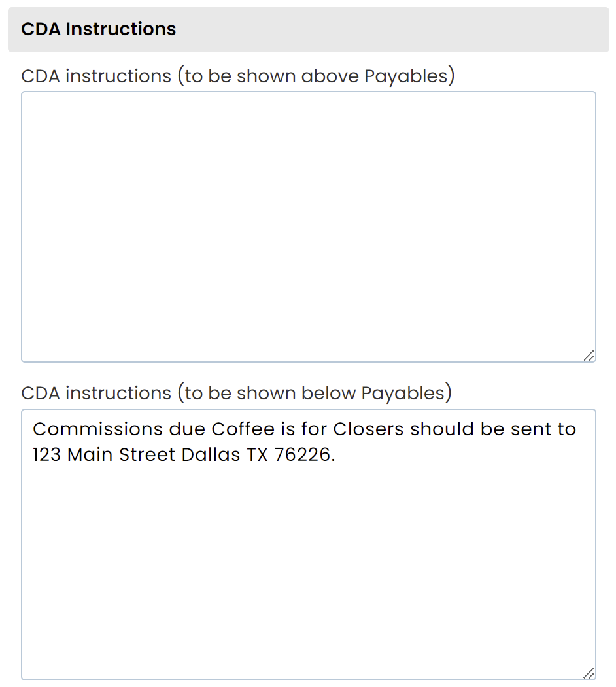The image size is (616, 687).
Task: Place cursor on the number '123'
Action: [46, 455]
